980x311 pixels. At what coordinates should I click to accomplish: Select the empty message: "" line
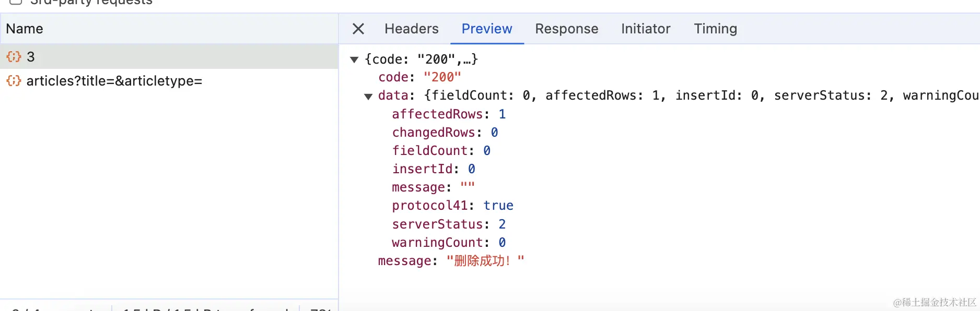tap(434, 187)
